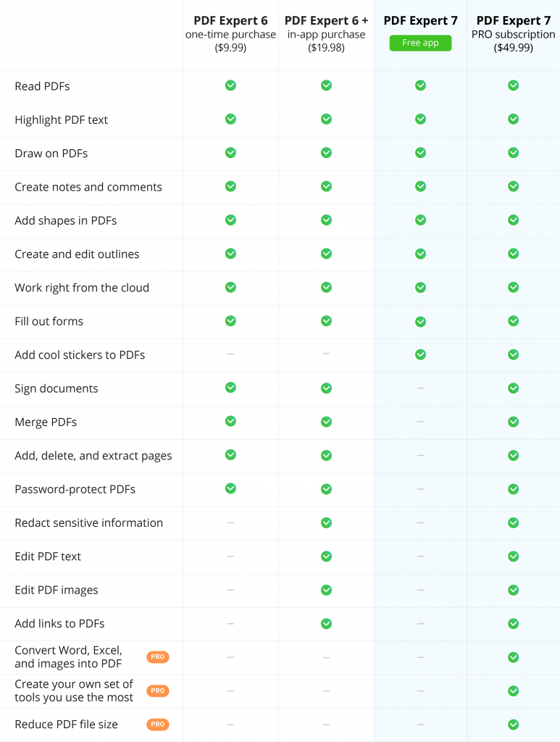This screenshot has height=742, width=560.
Task: Click PRO badge beside Convert Word, Excel
Action: 157,656
